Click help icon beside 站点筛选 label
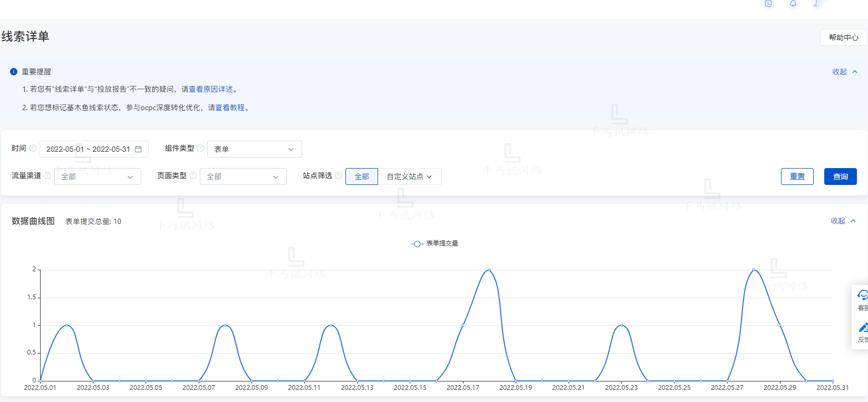Image resolution: width=868 pixels, height=402 pixels. click(x=339, y=175)
